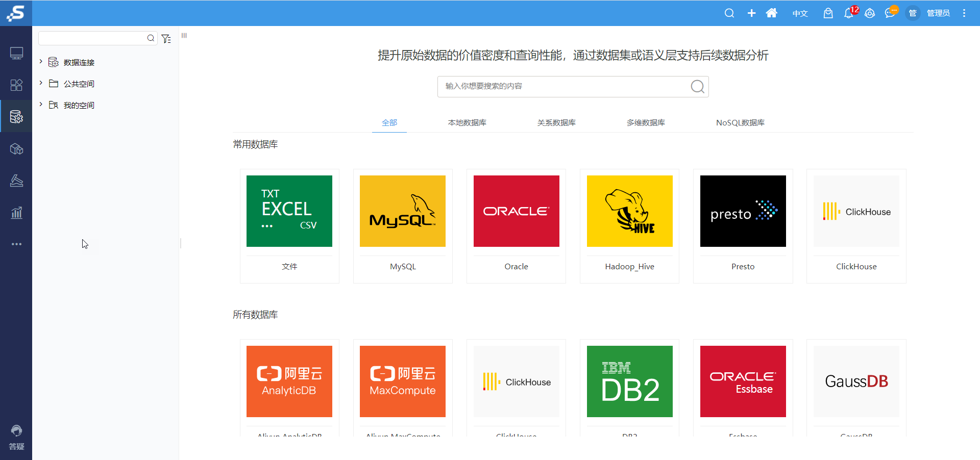
Task: Click the plus create-new icon
Action: coord(751,13)
